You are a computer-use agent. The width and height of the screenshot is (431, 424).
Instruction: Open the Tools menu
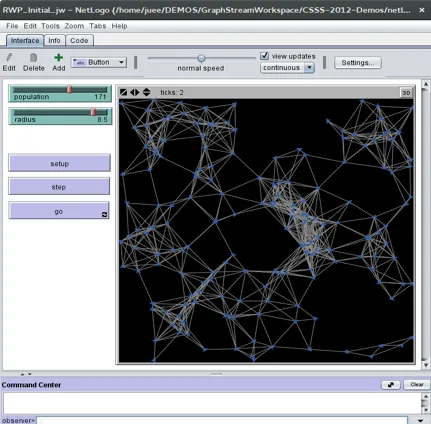click(x=50, y=26)
